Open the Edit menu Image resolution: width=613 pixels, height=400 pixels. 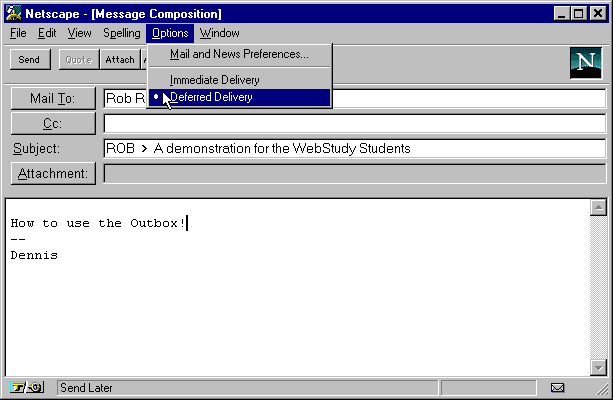47,33
